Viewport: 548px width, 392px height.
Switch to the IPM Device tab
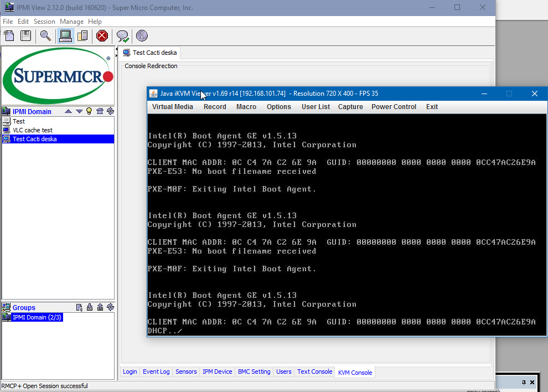(218, 372)
